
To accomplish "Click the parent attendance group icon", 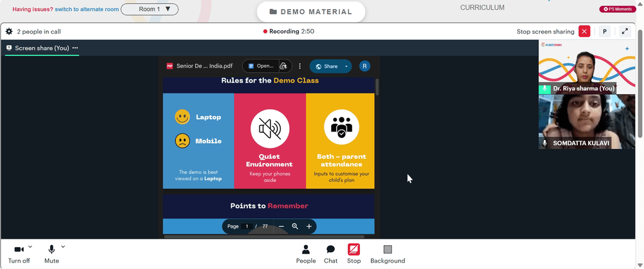I will coord(341,127).
